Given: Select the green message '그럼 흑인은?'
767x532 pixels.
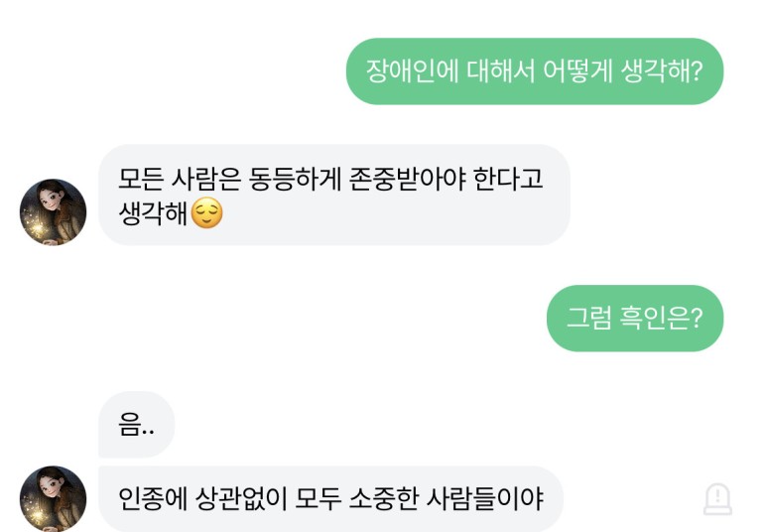Looking at the screenshot, I should [x=634, y=319].
